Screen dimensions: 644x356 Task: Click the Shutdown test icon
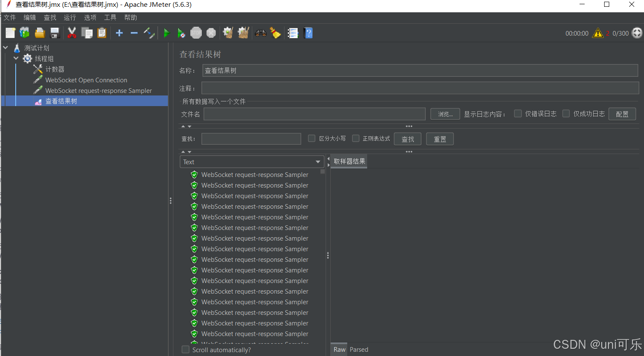pos(211,33)
